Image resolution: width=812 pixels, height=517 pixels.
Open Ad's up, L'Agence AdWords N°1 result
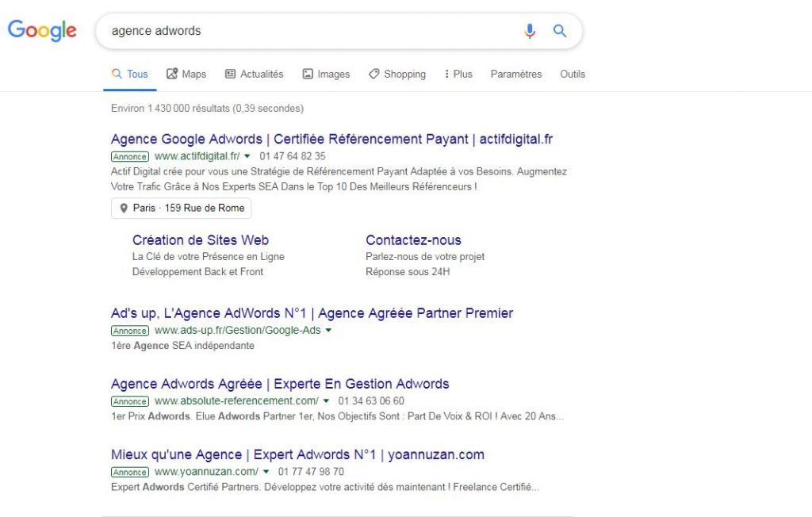pyautogui.click(x=312, y=313)
